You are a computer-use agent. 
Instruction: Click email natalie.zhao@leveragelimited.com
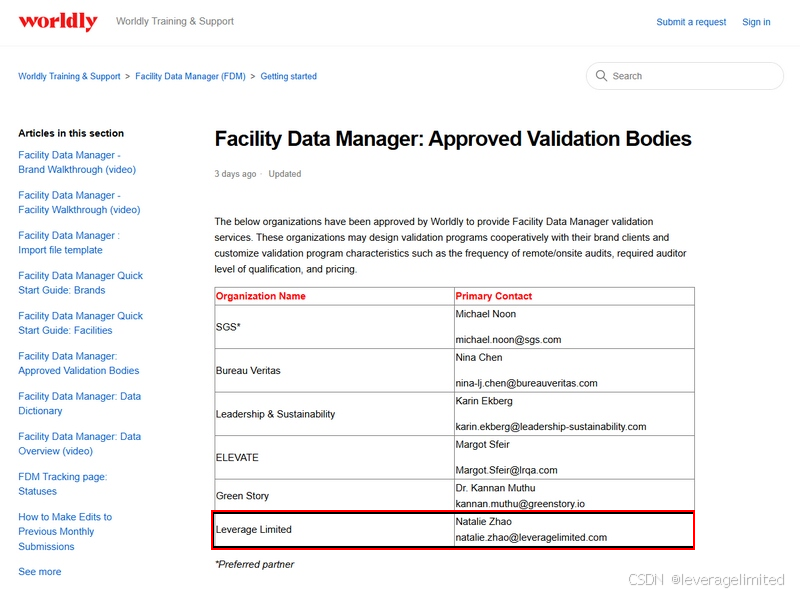pyautogui.click(x=531, y=537)
